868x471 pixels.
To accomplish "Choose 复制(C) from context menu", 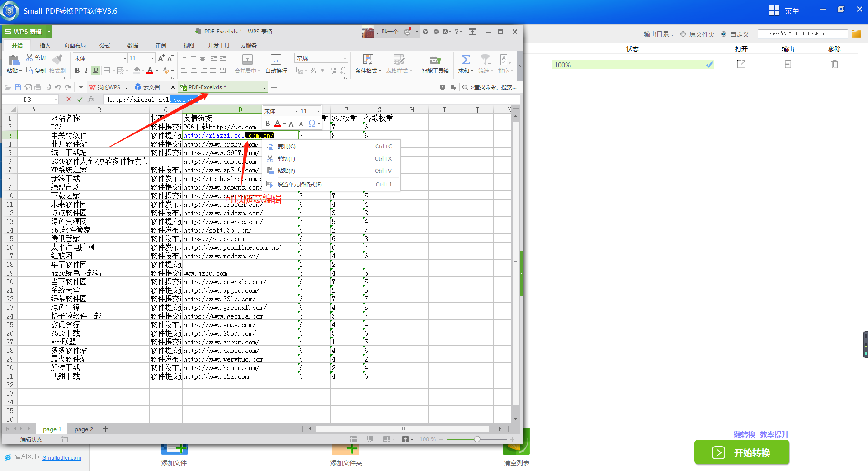I will tap(330, 146).
